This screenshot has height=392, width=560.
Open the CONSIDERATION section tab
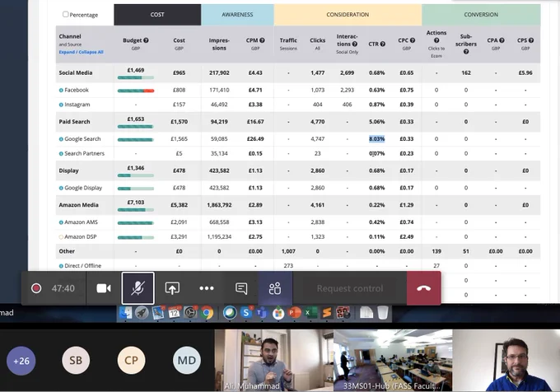click(348, 15)
